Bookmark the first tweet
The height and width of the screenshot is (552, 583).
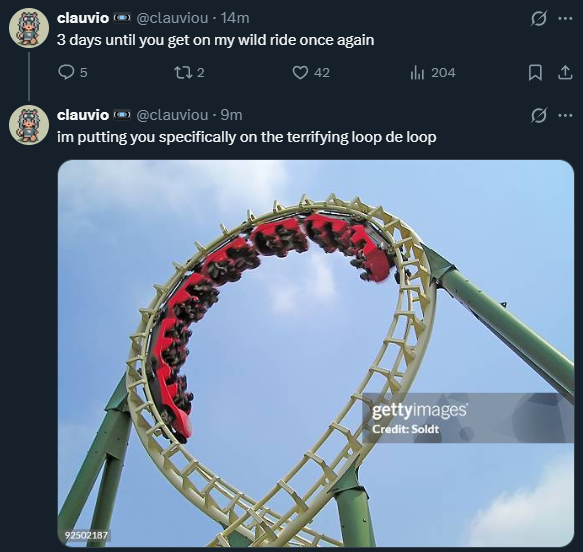coord(535,72)
